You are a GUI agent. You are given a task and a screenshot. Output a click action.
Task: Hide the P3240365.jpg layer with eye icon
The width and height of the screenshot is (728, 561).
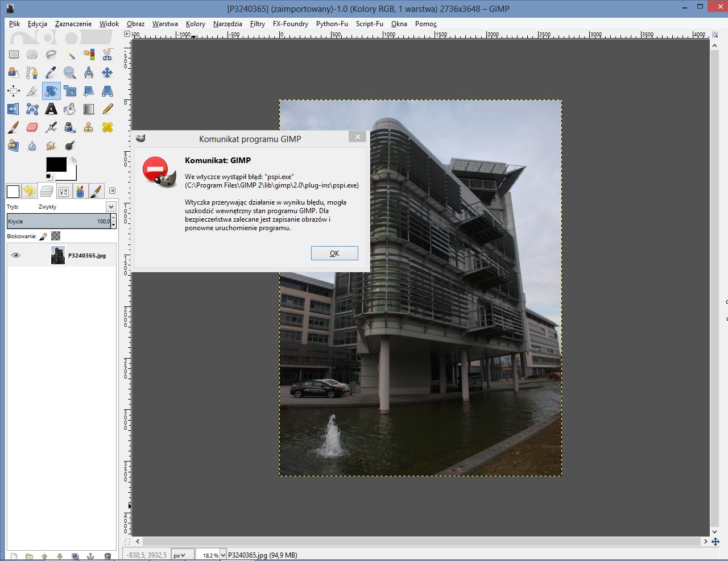[x=16, y=255]
